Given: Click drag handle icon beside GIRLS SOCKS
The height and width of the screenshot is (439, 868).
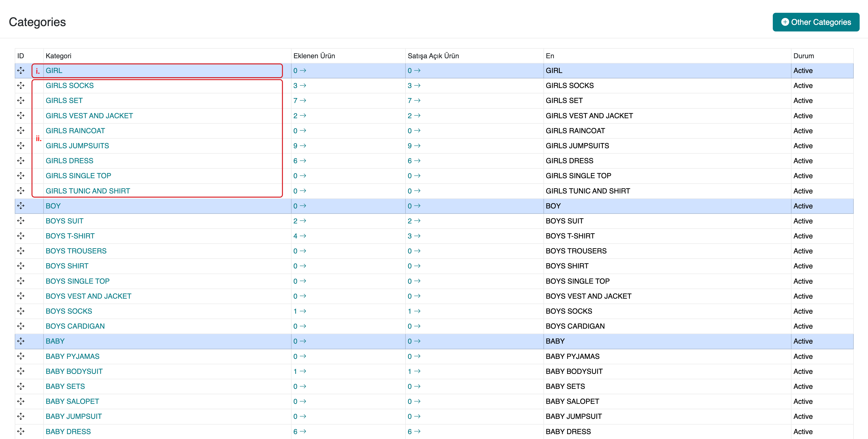Looking at the screenshot, I should point(21,86).
